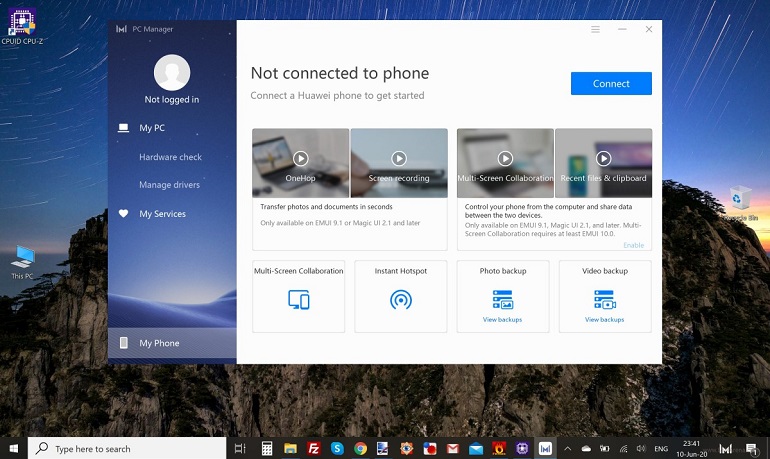Open the Instant Hotspot tile icon
The height and width of the screenshot is (459, 770).
[x=400, y=299]
